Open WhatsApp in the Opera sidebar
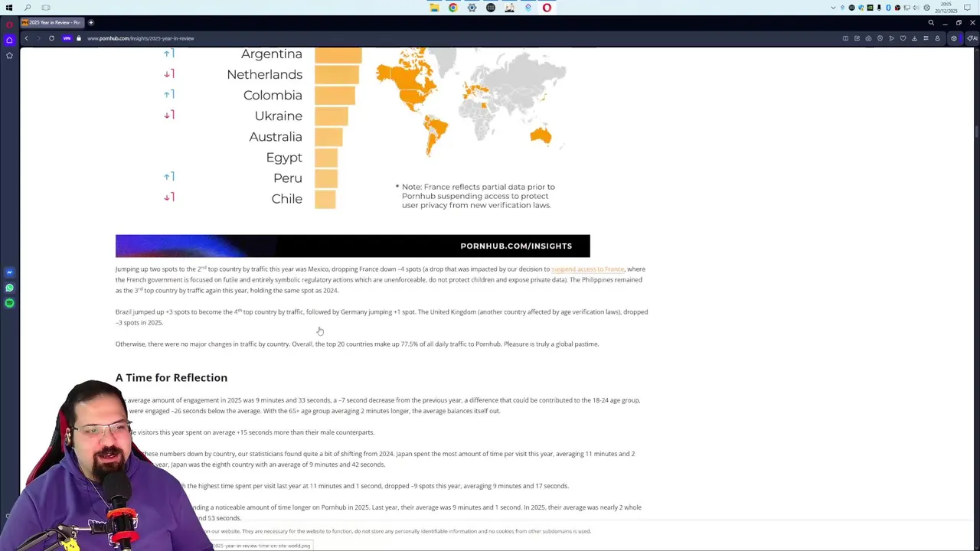Screen dimensions: 980x551 (x=9, y=288)
